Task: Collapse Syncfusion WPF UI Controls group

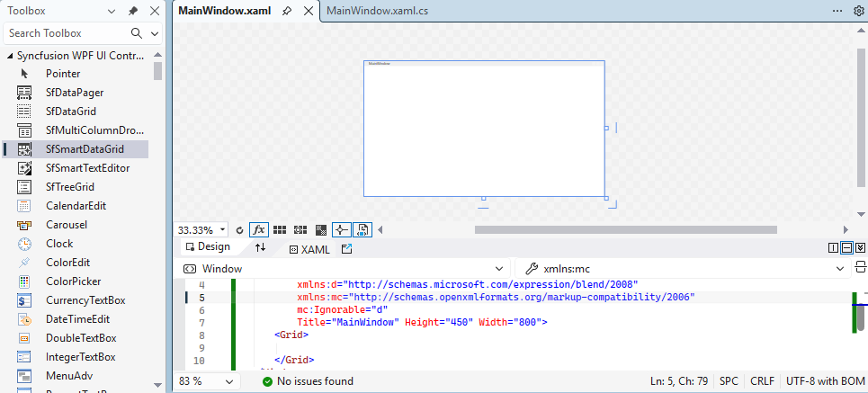Action: click(9, 56)
